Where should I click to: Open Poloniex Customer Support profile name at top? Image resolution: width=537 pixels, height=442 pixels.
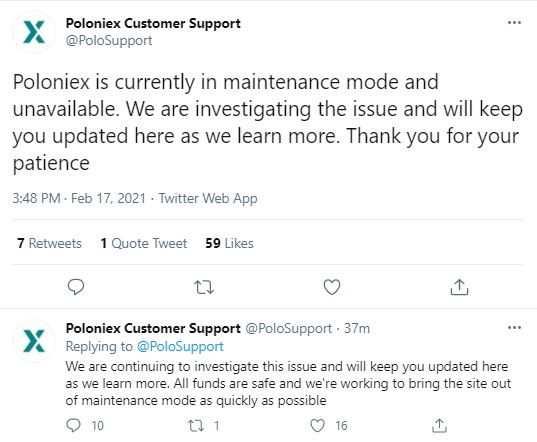(153, 23)
